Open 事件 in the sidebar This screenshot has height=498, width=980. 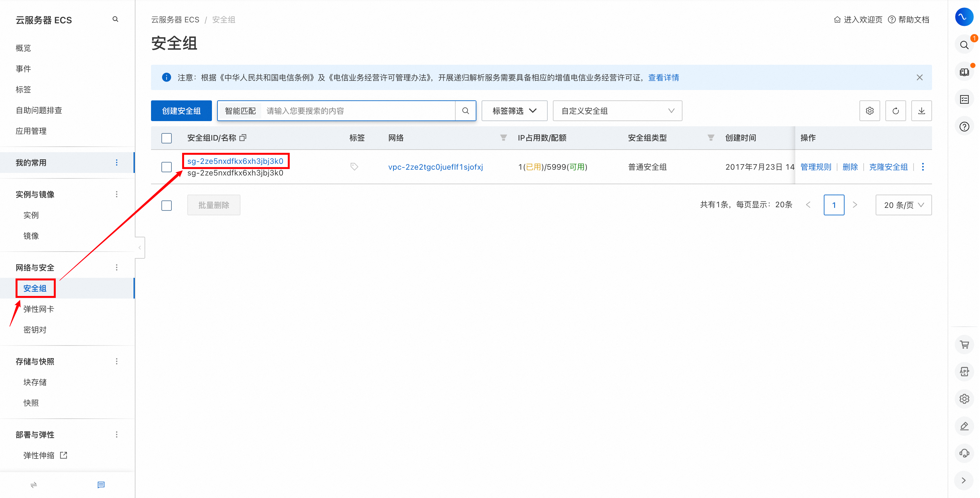tap(23, 69)
